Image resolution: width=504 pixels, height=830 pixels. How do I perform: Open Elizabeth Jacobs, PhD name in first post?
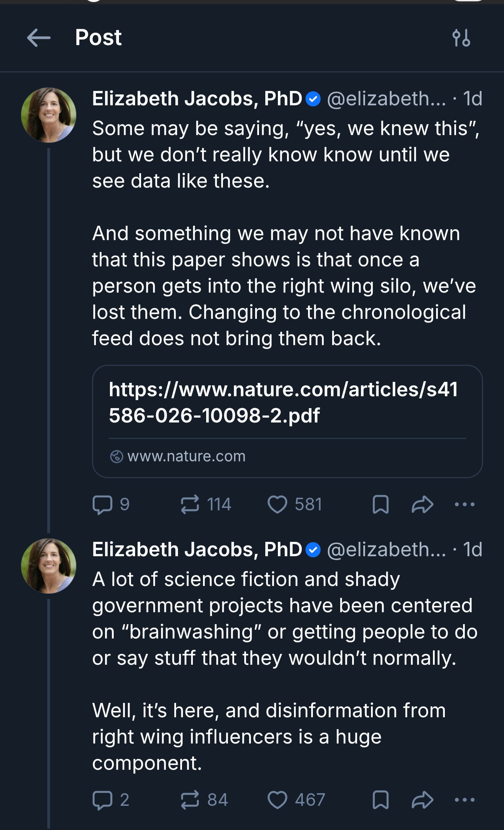(x=197, y=99)
